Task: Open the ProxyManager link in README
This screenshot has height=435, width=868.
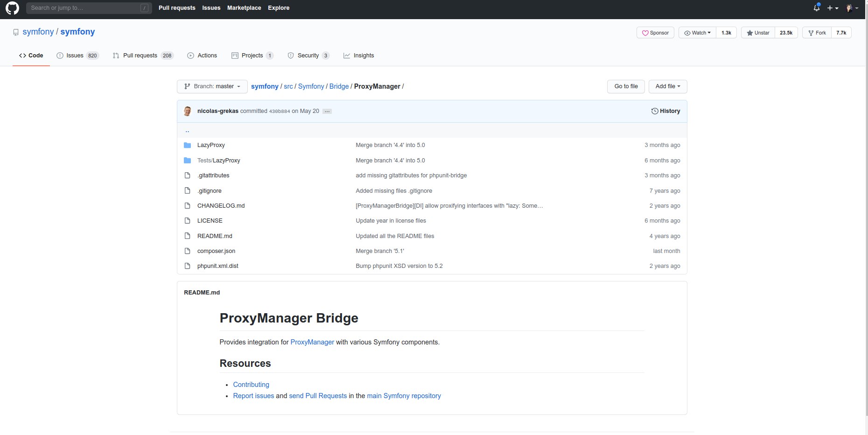Action: click(x=312, y=342)
